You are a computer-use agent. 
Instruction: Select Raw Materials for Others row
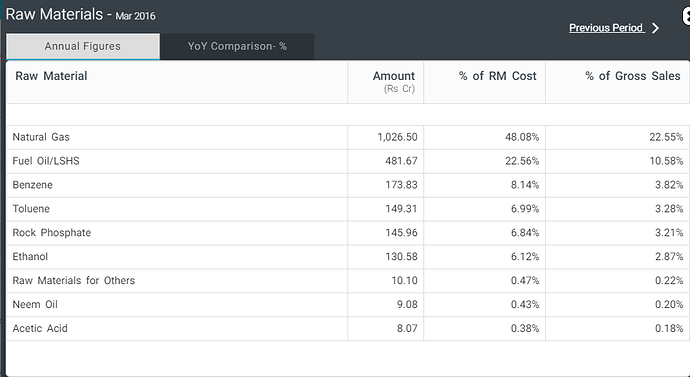click(x=348, y=281)
